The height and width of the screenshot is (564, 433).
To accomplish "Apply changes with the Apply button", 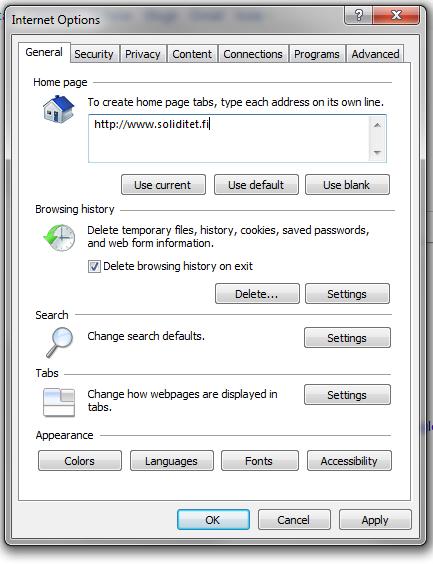I will (375, 520).
